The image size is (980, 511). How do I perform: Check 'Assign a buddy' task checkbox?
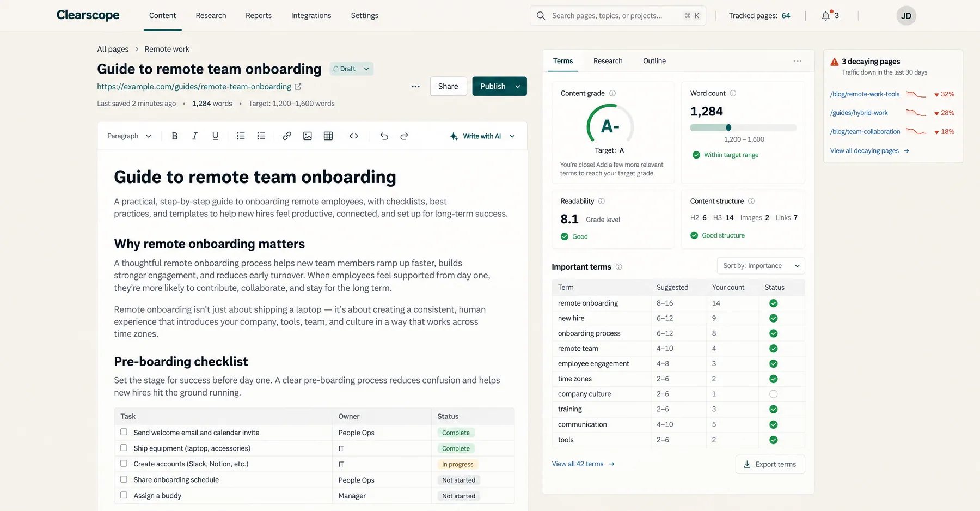click(x=124, y=495)
